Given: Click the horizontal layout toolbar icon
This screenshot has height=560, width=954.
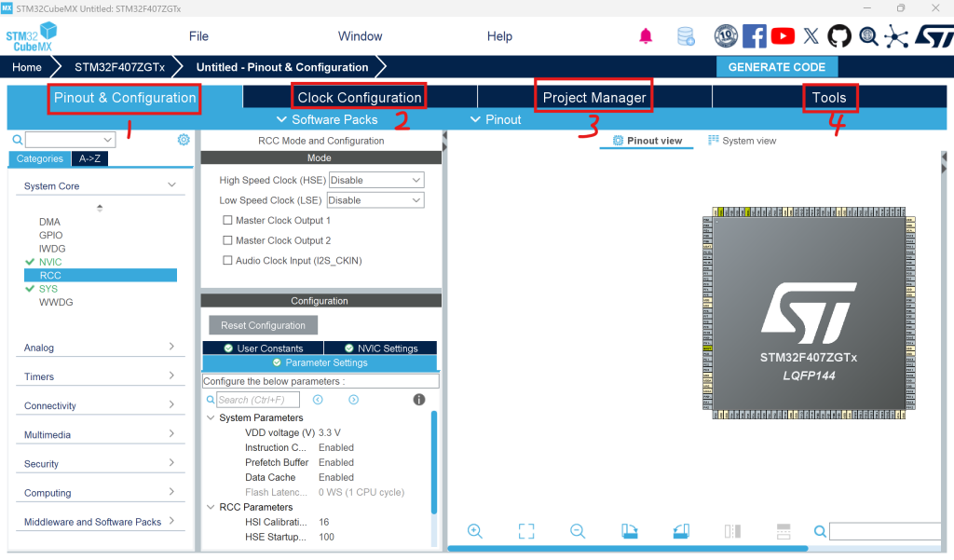Looking at the screenshot, I should (x=784, y=531).
